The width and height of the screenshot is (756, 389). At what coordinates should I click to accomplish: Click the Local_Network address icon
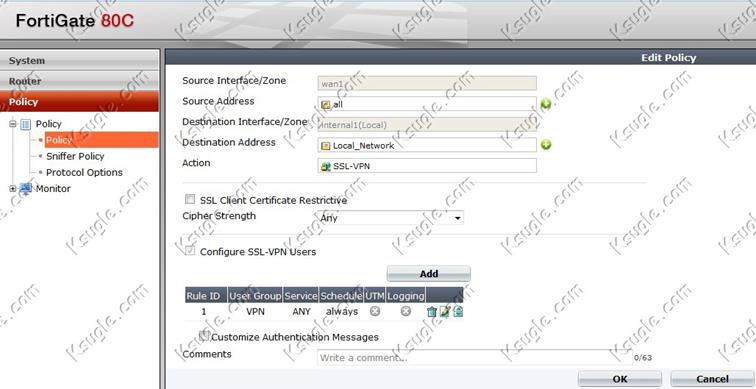pyautogui.click(x=326, y=146)
